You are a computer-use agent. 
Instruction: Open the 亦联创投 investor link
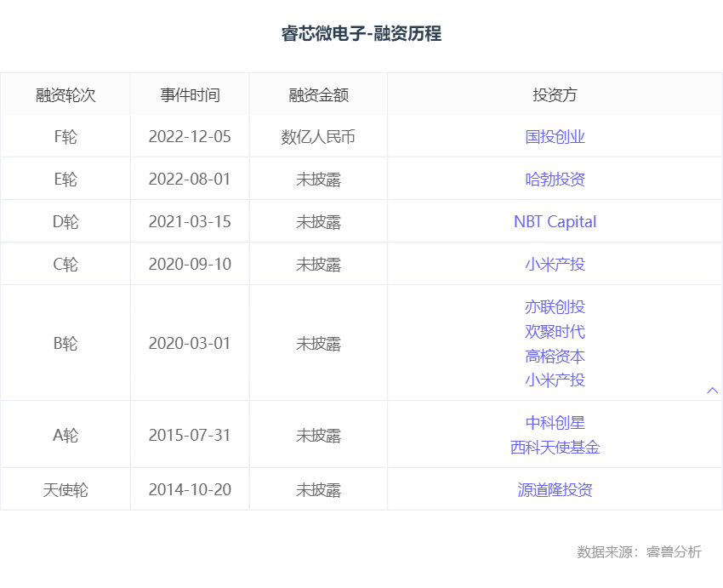[555, 306]
